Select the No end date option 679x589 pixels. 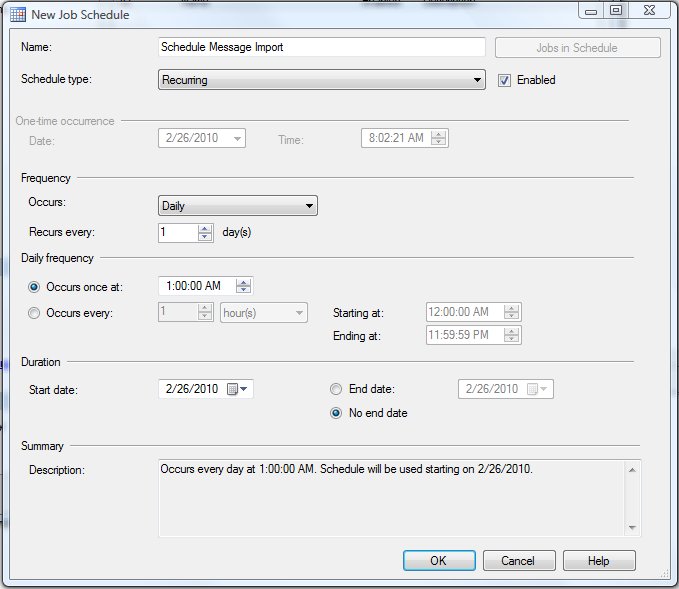click(x=337, y=413)
